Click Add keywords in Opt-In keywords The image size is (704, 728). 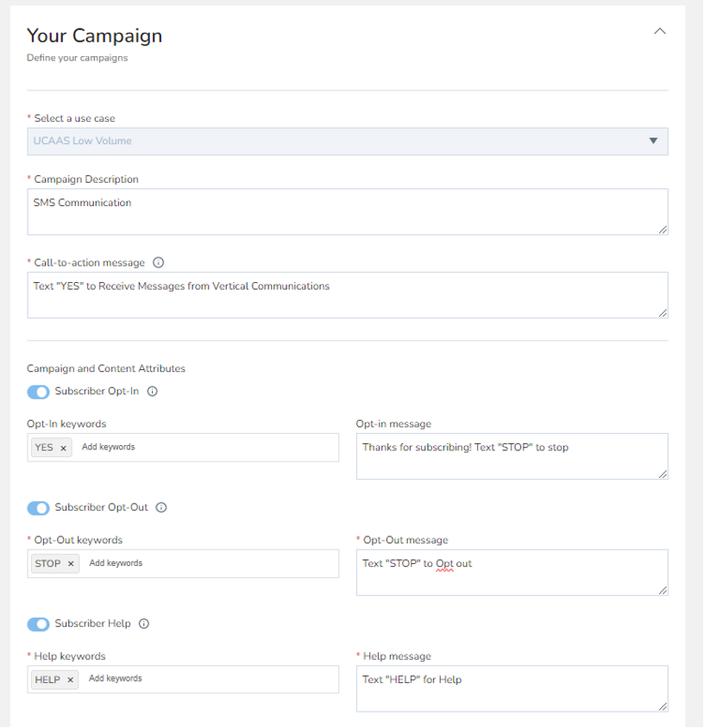click(109, 447)
